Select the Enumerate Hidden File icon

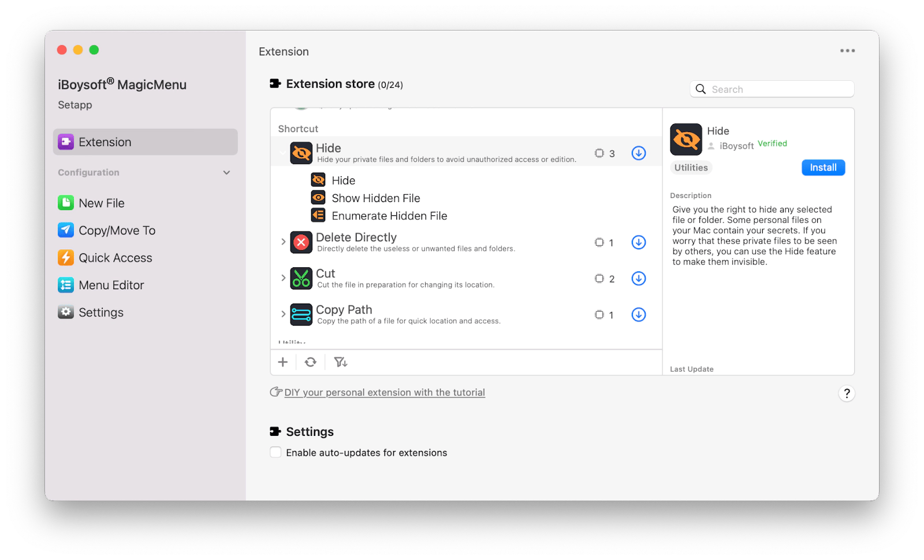click(x=318, y=215)
